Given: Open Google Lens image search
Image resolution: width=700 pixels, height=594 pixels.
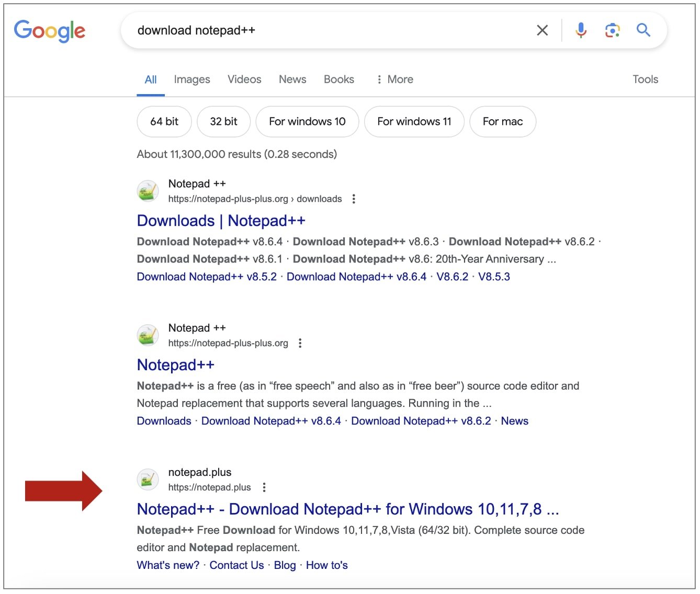Looking at the screenshot, I should 612,30.
